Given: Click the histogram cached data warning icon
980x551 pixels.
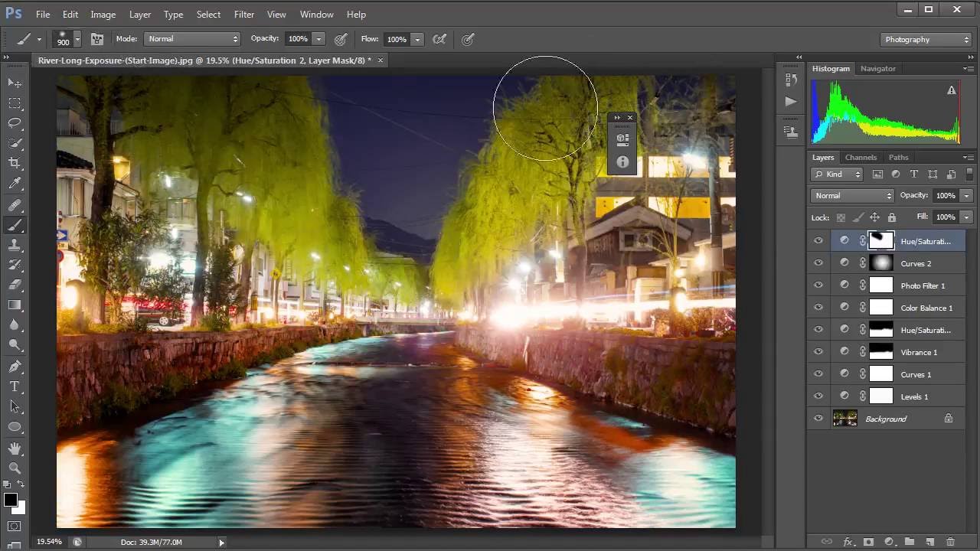Looking at the screenshot, I should 952,90.
